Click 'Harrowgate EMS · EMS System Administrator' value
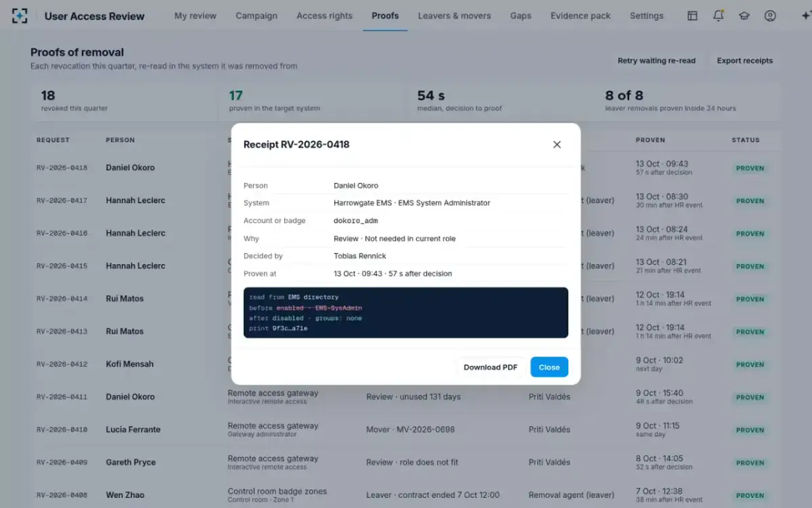The width and height of the screenshot is (812, 508). click(412, 203)
